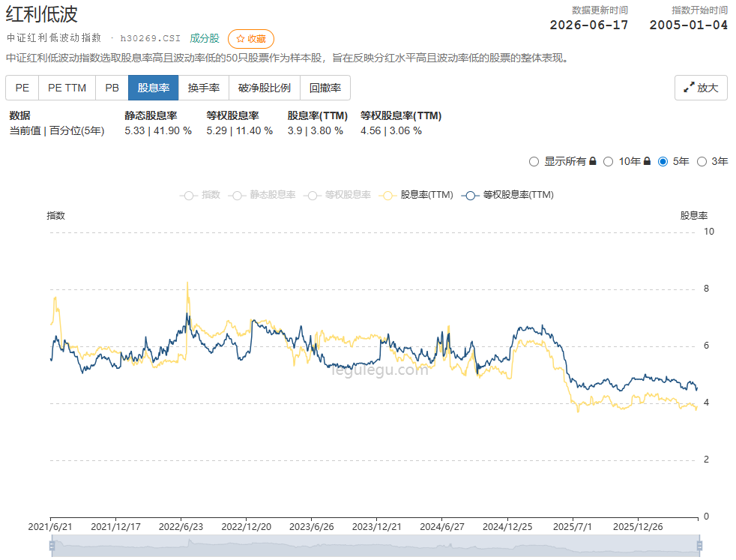The width and height of the screenshot is (736, 560).
Task: Click the right handle of zoom slider
Action: click(699, 546)
